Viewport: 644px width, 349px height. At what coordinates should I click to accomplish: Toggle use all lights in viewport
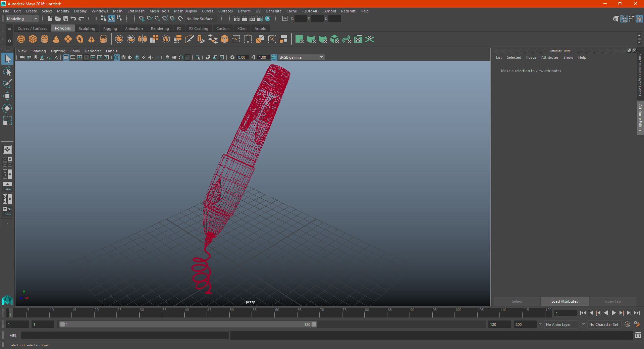(x=150, y=57)
